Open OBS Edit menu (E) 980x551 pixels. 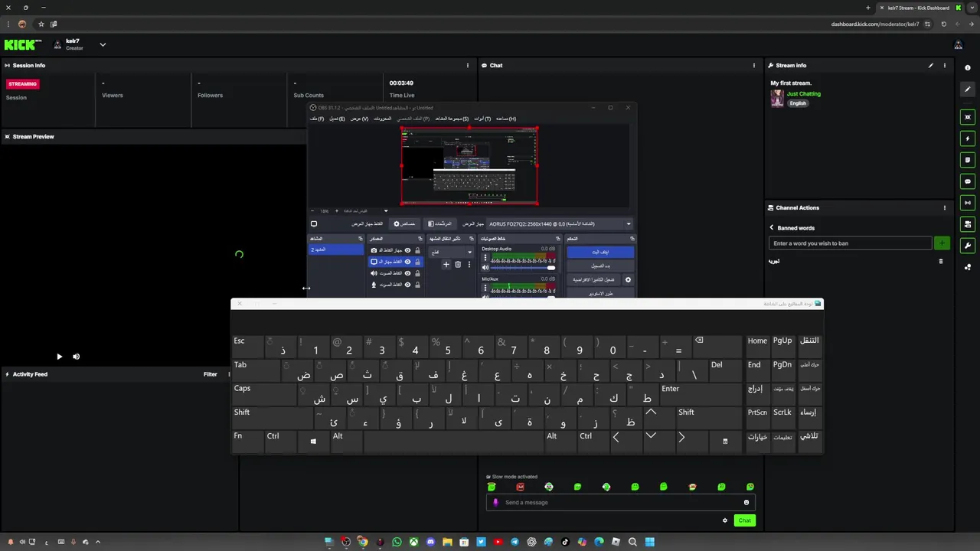pos(337,119)
